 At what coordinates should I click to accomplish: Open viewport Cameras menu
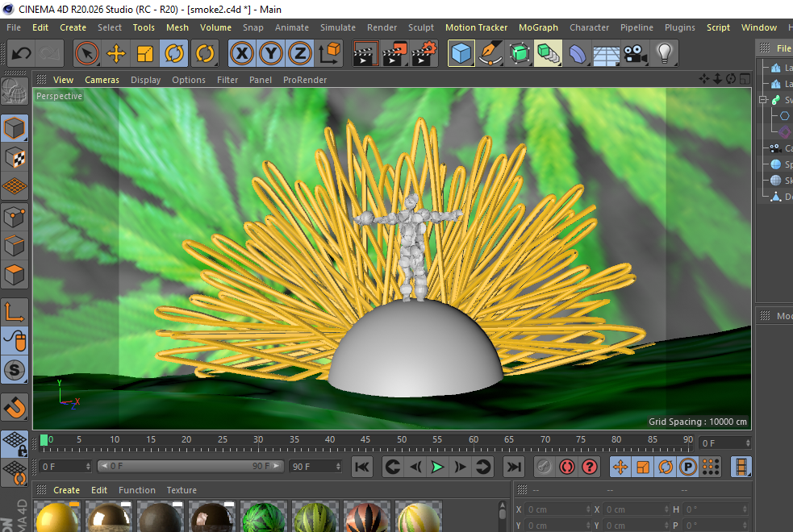102,80
